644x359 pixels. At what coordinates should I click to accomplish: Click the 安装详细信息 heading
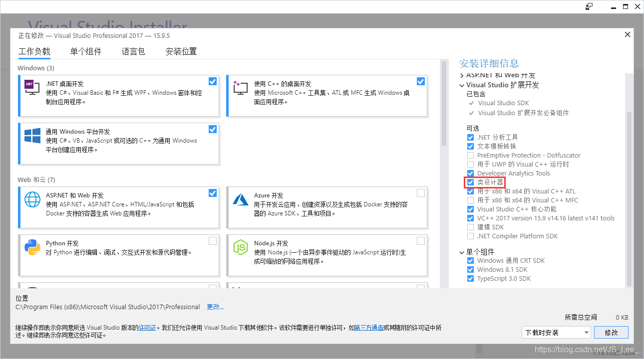click(x=489, y=63)
